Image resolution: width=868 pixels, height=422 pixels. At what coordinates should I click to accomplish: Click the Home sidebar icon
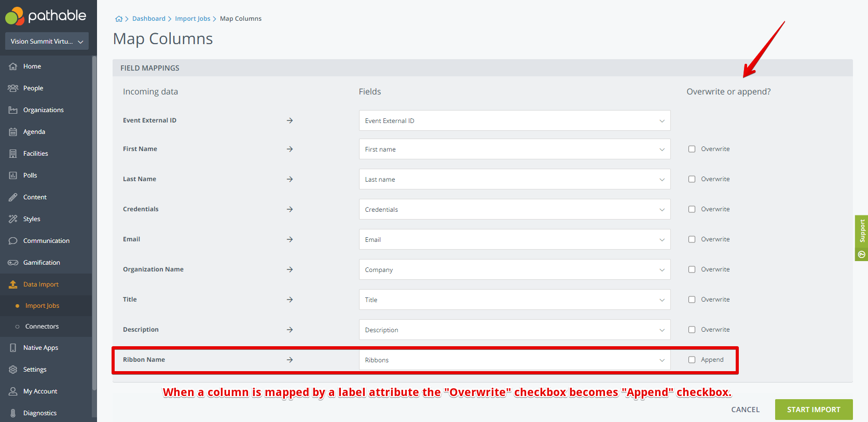coord(13,66)
